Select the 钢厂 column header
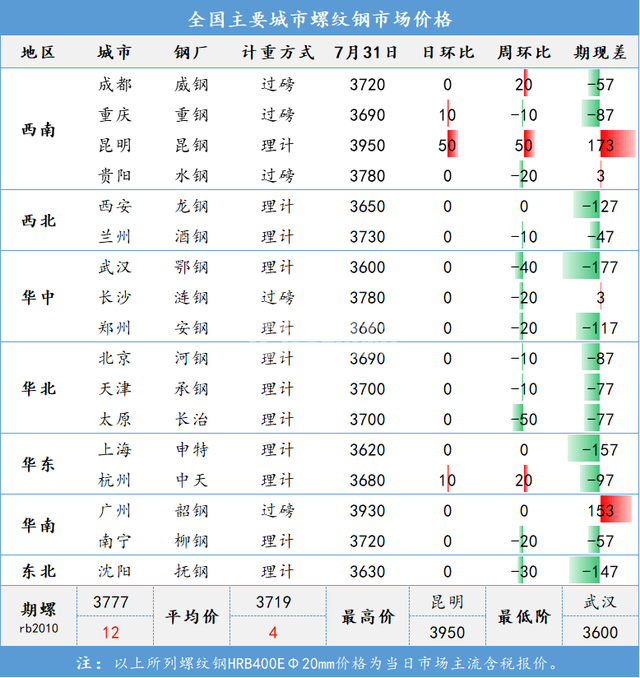Viewport: 640px width, 678px height. click(x=191, y=52)
